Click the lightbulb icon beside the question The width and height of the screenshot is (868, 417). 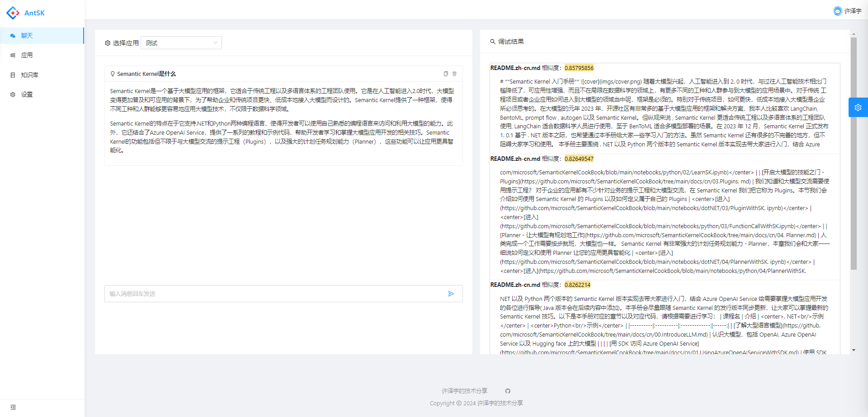[113, 73]
